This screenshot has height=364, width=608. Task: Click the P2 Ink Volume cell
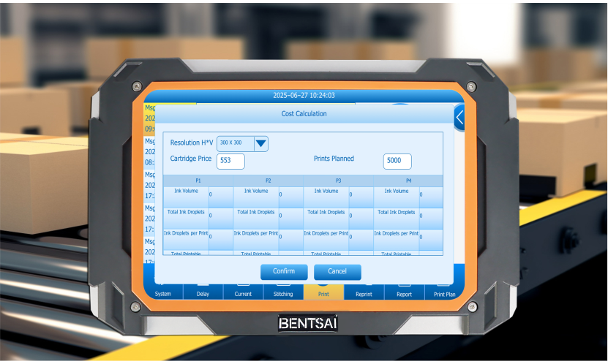(255, 194)
